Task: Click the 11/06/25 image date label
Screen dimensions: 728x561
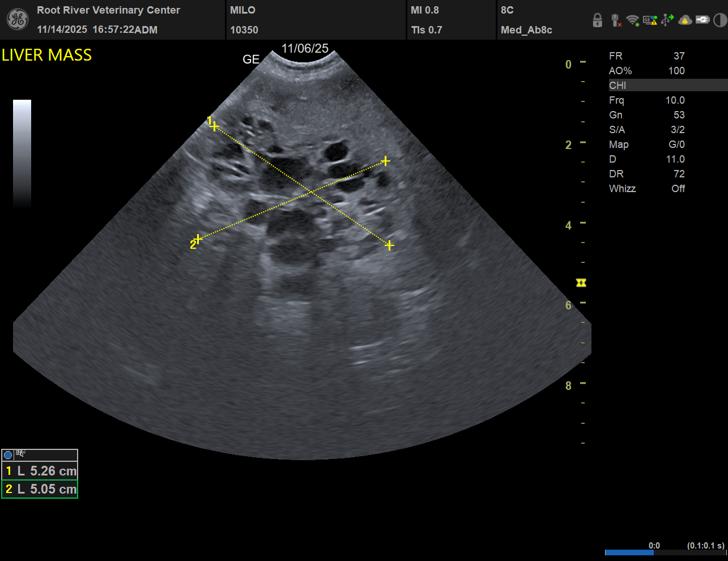Action: tap(305, 49)
